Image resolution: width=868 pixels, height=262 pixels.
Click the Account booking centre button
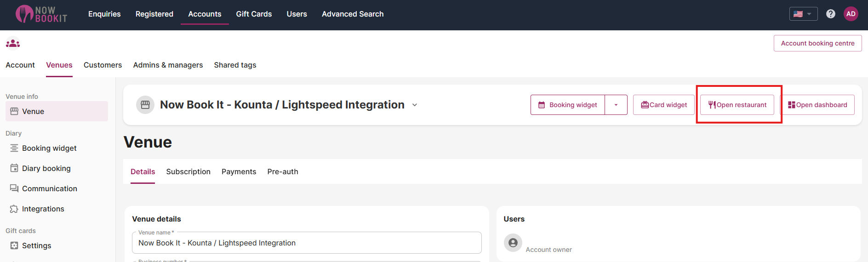click(817, 43)
